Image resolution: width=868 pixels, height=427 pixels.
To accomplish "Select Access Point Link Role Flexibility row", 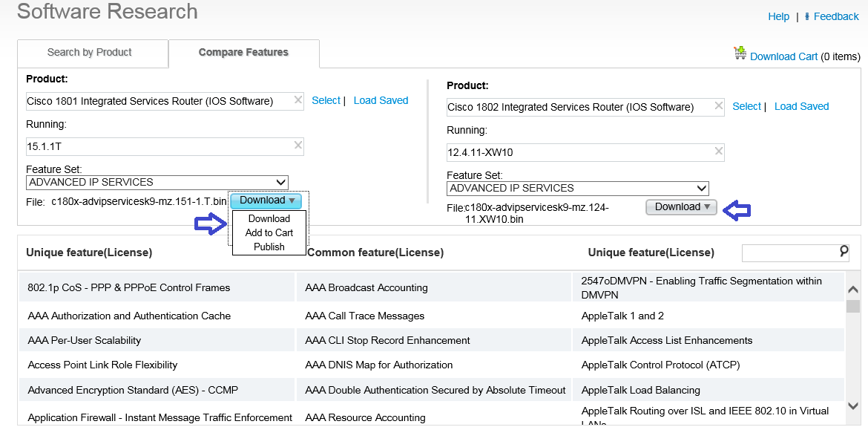I will click(x=157, y=365).
